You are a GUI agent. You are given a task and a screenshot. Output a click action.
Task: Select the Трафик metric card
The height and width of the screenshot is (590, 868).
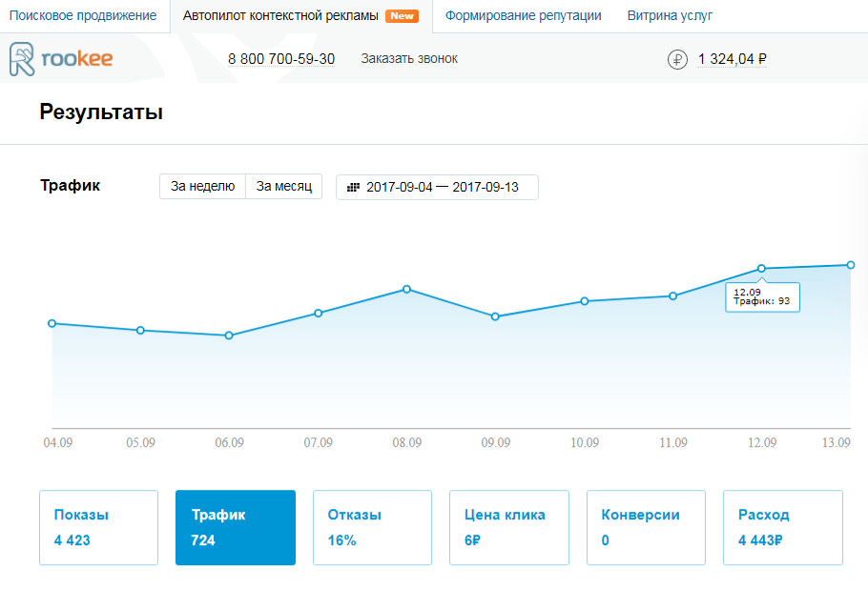(x=236, y=527)
